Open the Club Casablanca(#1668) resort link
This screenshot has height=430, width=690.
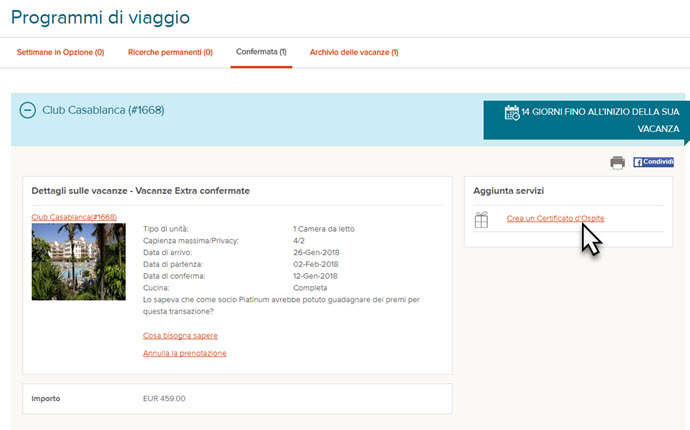(x=74, y=217)
